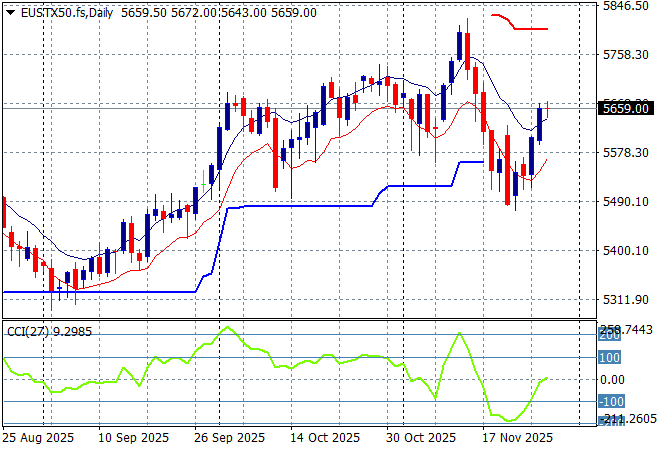Image resolution: width=660 pixels, height=450 pixels.
Task: Select the EUSTX50.fs,Daily chart title
Action: [x=67, y=13]
